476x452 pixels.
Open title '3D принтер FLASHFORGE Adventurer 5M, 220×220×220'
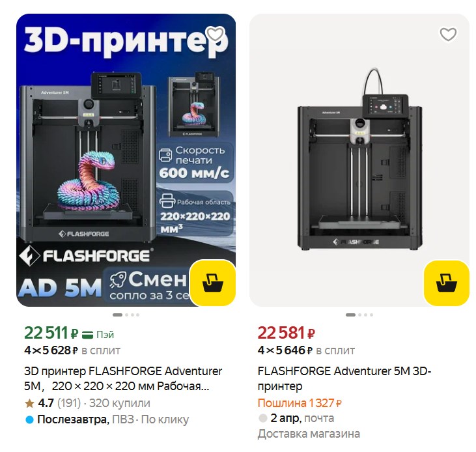[123, 378]
